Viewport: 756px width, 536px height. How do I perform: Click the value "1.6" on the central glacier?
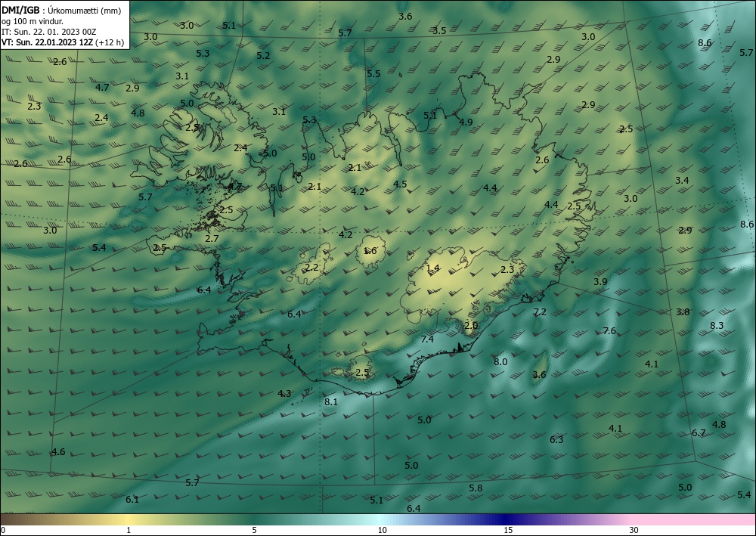pyautogui.click(x=370, y=251)
